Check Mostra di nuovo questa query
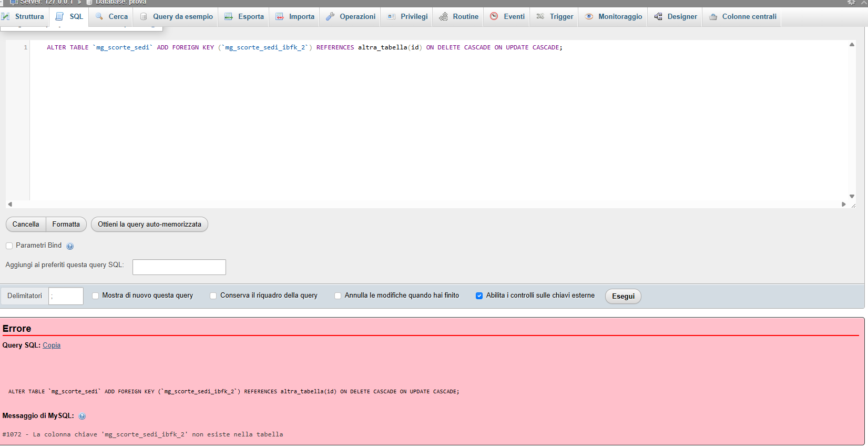Viewport: 868px width, 448px height. (x=95, y=296)
